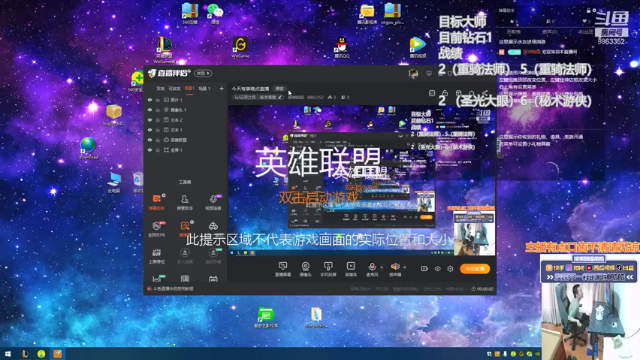The image size is (640, 360).
Task: Open the 房管助手 tool
Action: click(184, 202)
